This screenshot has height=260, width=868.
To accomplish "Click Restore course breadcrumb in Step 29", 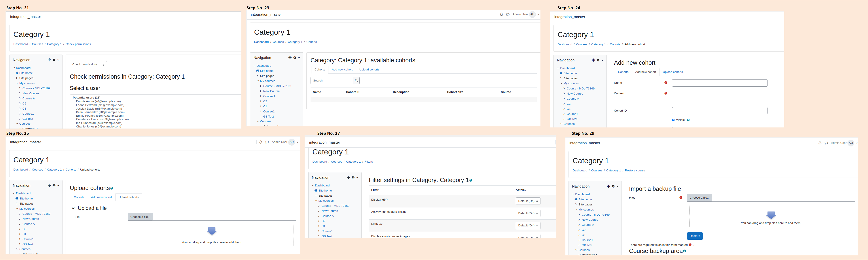I will (635, 171).
